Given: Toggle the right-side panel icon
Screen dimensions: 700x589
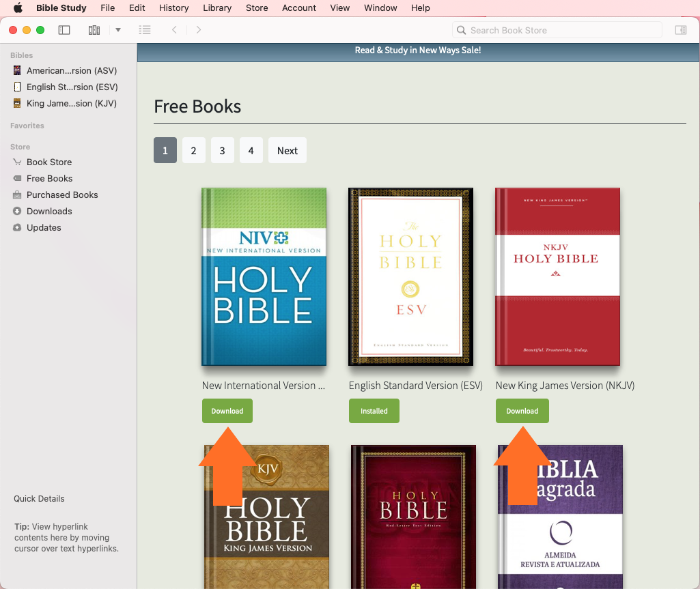Looking at the screenshot, I should tap(680, 30).
